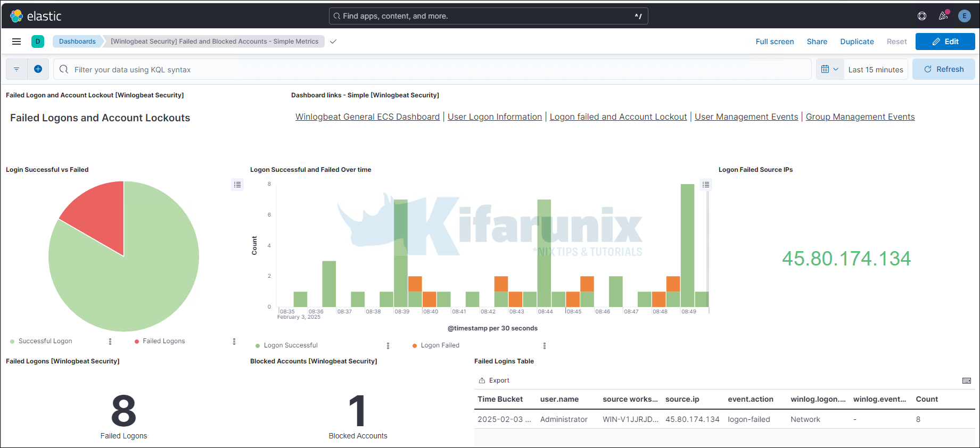Open Failed Logons legend options
This screenshot has width=980, height=448.
234,342
